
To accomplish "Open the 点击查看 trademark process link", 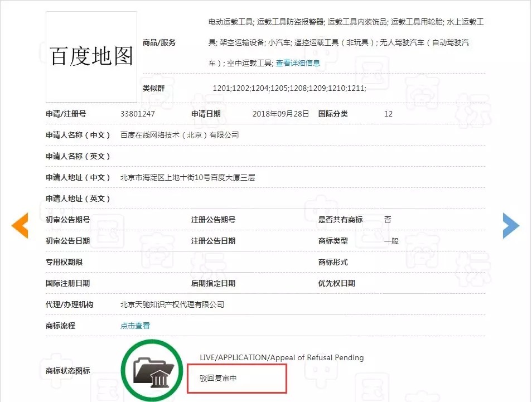I will point(135,326).
